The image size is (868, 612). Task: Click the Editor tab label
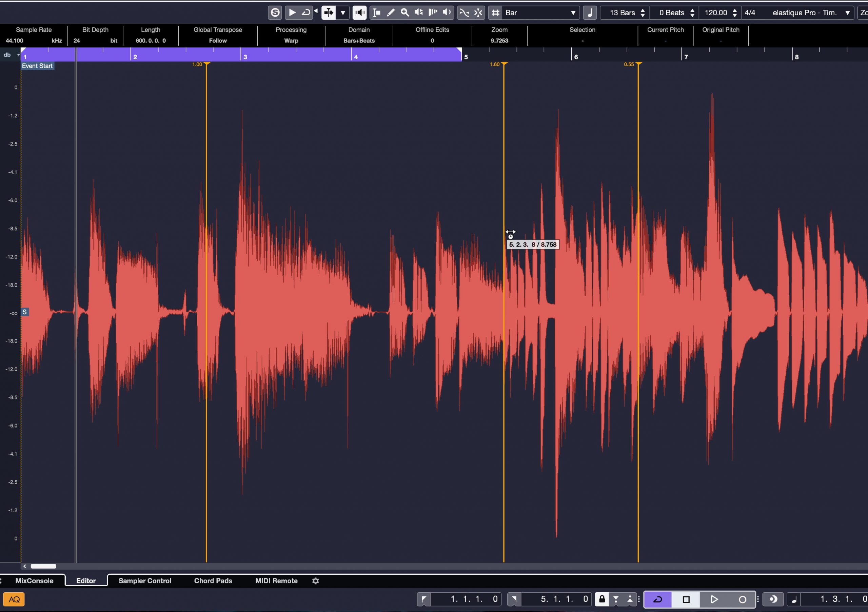pos(87,581)
